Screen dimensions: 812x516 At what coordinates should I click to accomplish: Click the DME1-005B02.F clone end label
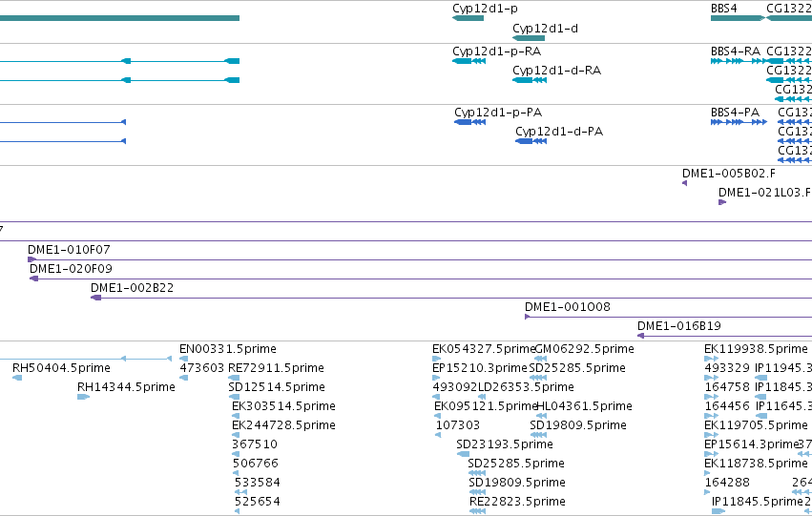pos(729,174)
